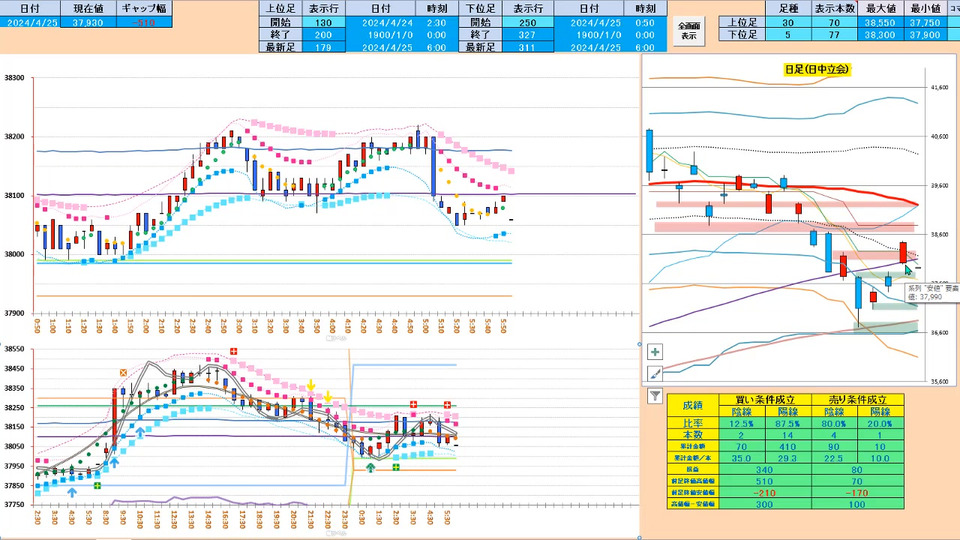Viewport: 960px width, 540px height.
Task: Select the 最大値 cell 38,550
Action: pyautogui.click(x=880, y=23)
